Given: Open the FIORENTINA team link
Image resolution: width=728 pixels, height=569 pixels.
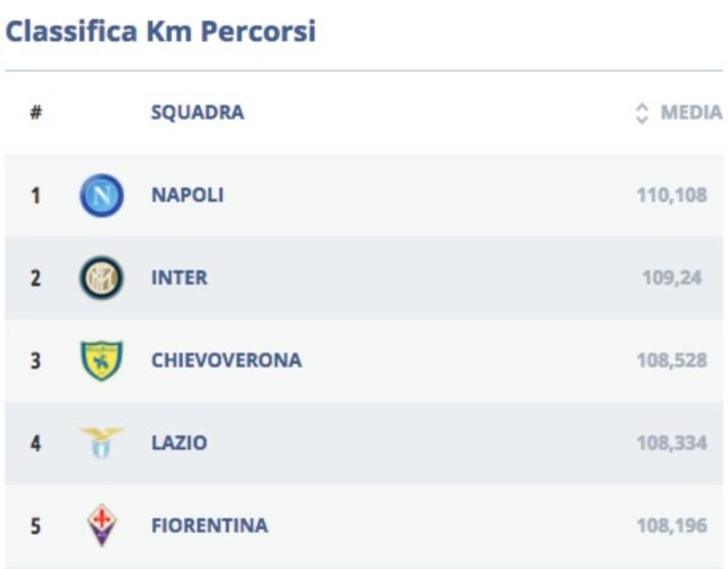Looking at the screenshot, I should (210, 526).
